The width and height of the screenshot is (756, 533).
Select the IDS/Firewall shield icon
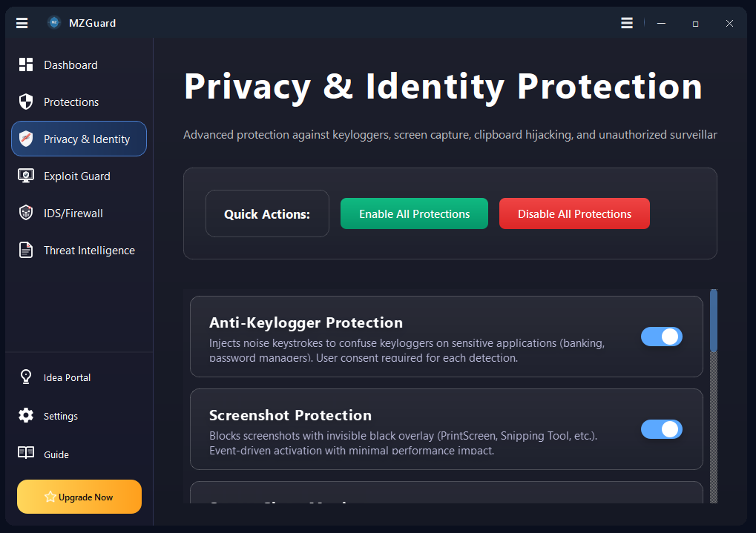[x=24, y=213]
